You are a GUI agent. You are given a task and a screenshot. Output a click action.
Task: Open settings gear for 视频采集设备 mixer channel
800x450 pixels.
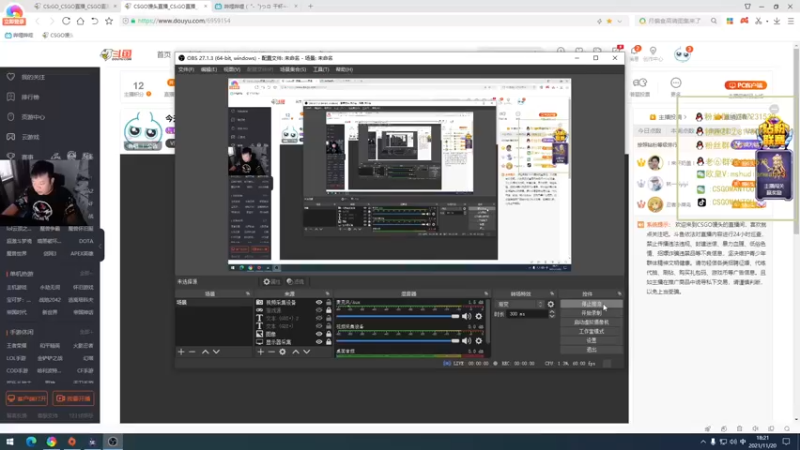pos(479,340)
